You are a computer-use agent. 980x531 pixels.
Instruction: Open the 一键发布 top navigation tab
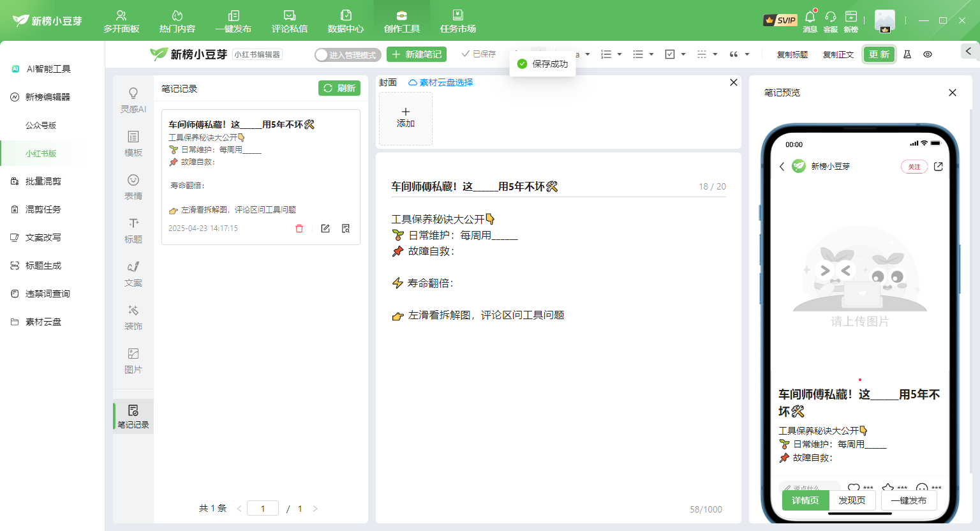(234, 21)
